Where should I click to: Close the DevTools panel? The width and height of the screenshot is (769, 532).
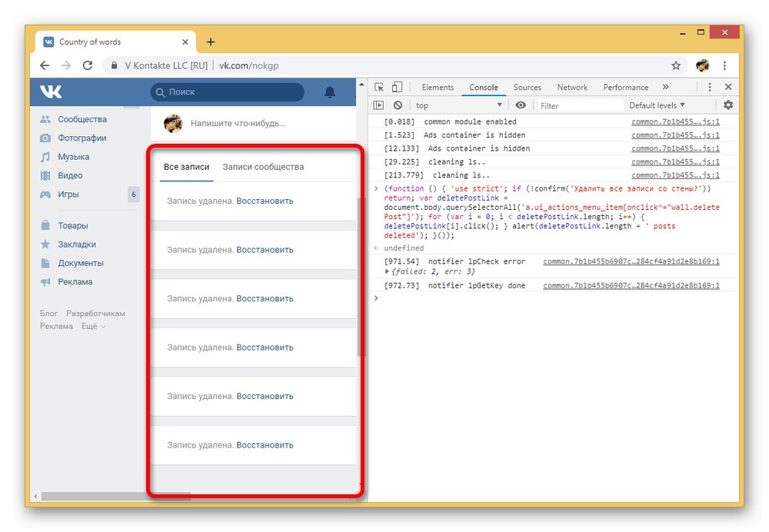(728, 87)
